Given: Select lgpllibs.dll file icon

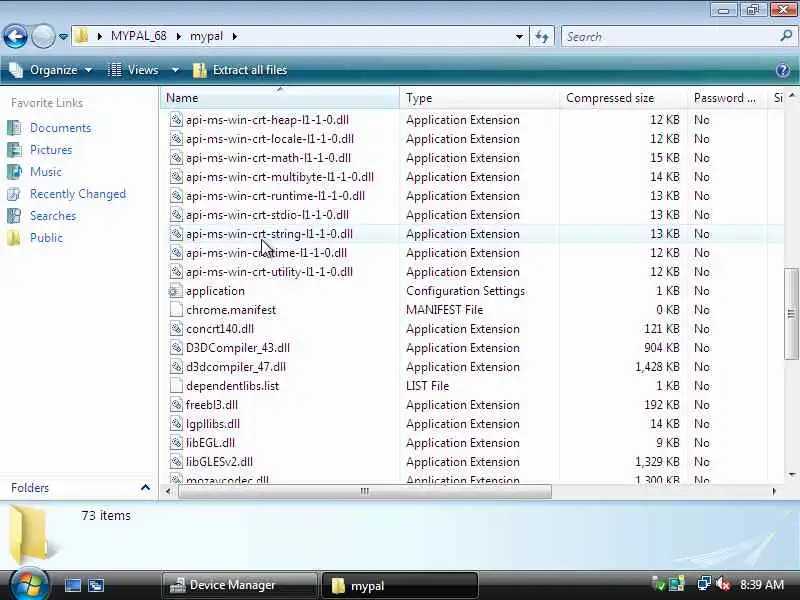Looking at the screenshot, I should 176,424.
